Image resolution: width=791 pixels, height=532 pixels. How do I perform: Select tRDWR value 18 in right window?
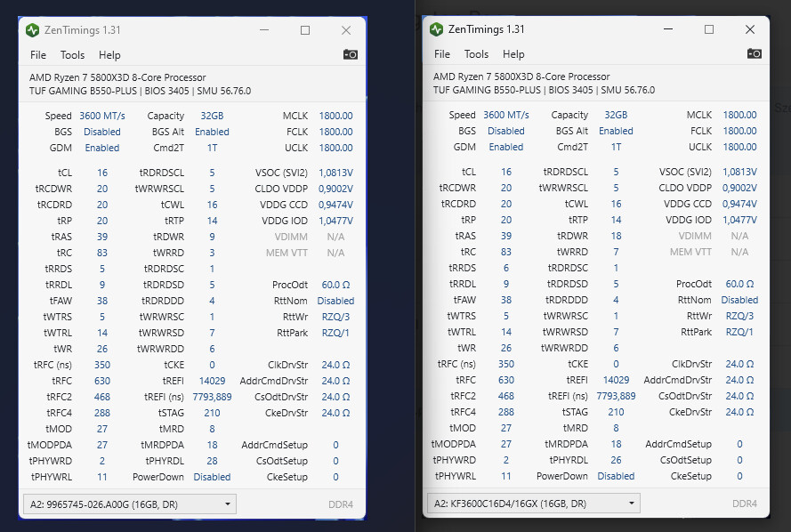[616, 236]
